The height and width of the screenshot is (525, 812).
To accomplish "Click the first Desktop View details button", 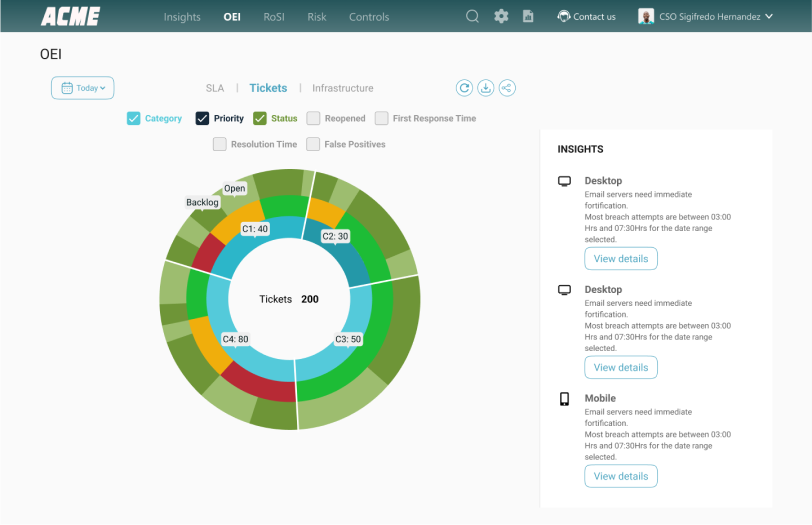I will (621, 258).
